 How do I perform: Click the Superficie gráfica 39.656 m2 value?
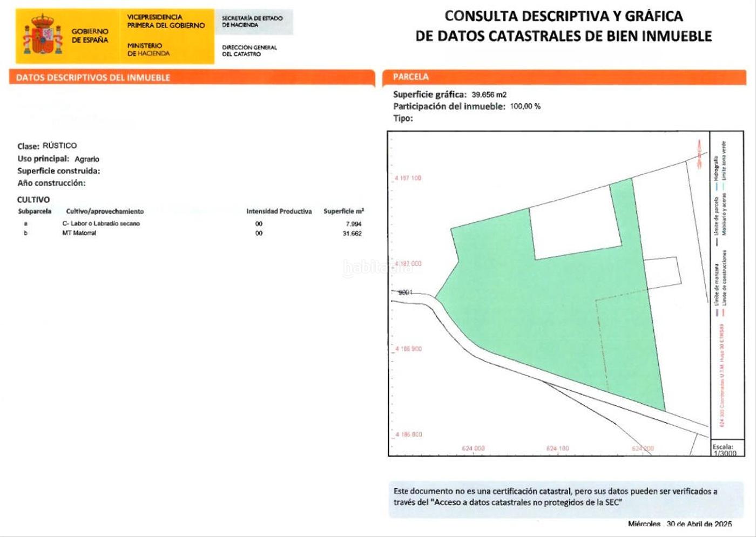[489, 94]
